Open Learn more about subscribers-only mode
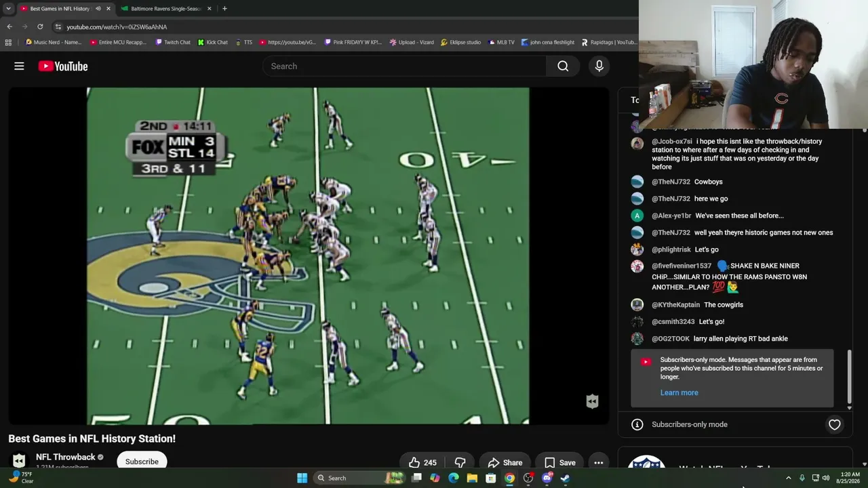The width and height of the screenshot is (868, 488). 679,392
